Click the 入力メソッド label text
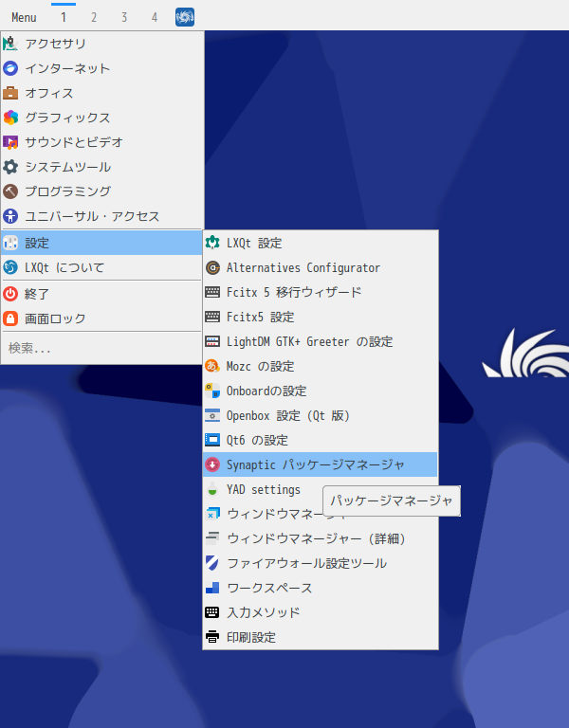Screen dimensions: 569x728 tap(264, 612)
